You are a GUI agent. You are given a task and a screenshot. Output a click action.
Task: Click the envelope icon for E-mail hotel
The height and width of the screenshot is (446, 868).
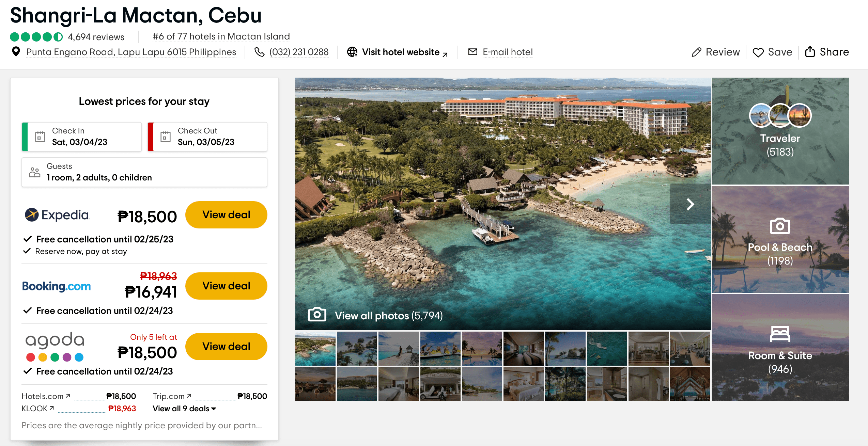point(473,52)
